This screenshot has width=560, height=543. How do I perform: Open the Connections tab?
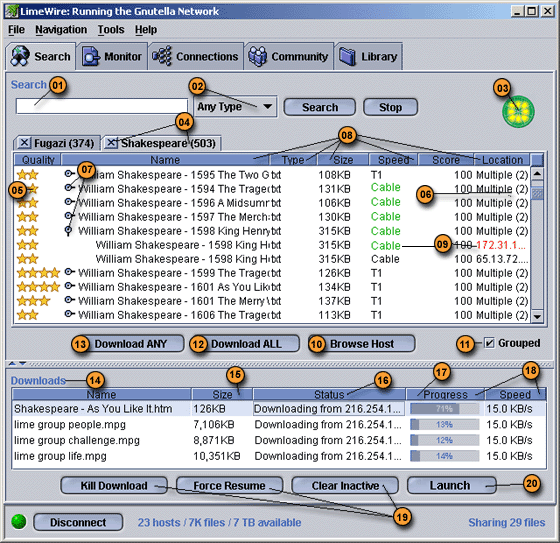pos(195,56)
